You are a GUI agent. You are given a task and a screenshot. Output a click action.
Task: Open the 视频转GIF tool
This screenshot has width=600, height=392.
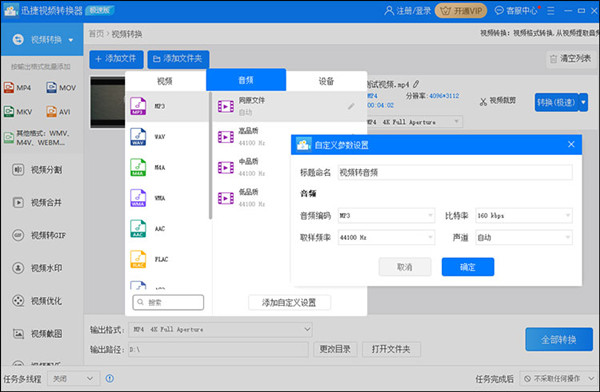click(x=39, y=235)
